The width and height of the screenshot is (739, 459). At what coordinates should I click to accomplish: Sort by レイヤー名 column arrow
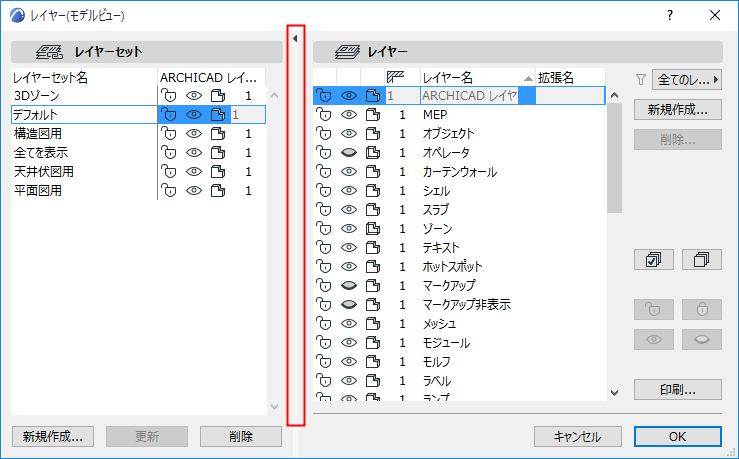pyautogui.click(x=528, y=79)
